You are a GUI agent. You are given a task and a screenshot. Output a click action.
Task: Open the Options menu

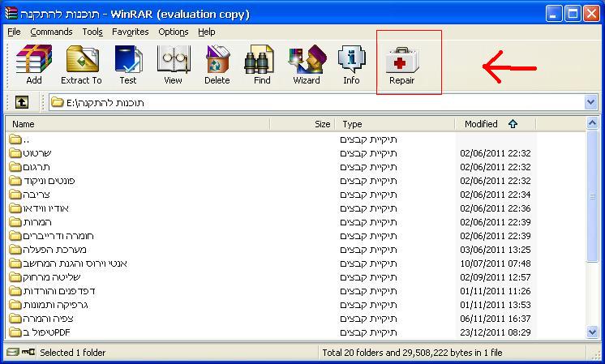coord(174,32)
